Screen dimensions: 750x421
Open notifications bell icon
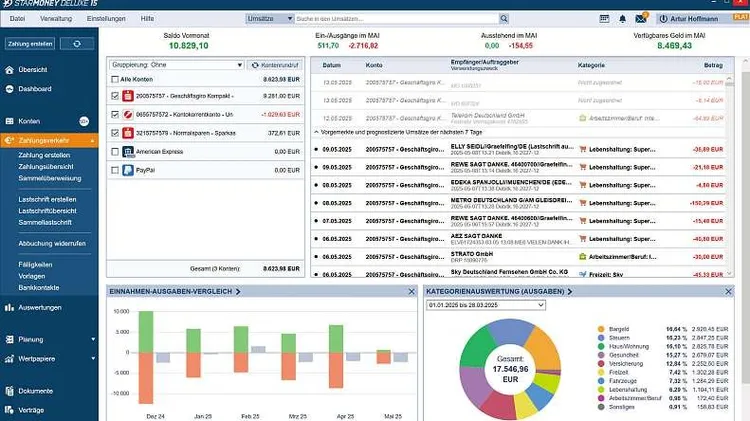coord(622,19)
